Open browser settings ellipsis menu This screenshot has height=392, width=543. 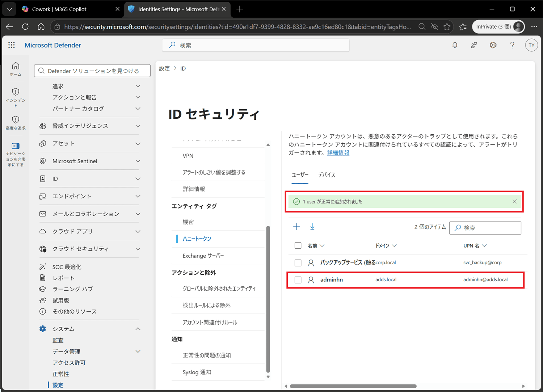tap(534, 26)
